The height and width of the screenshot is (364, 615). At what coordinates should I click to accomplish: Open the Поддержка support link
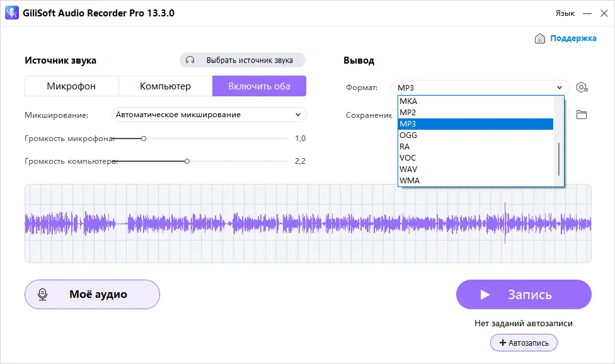coord(573,38)
